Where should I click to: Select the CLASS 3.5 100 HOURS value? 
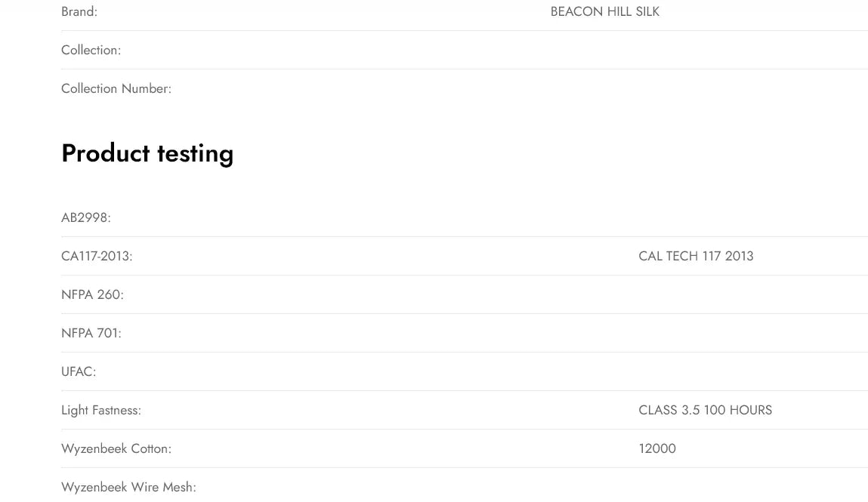(705, 411)
